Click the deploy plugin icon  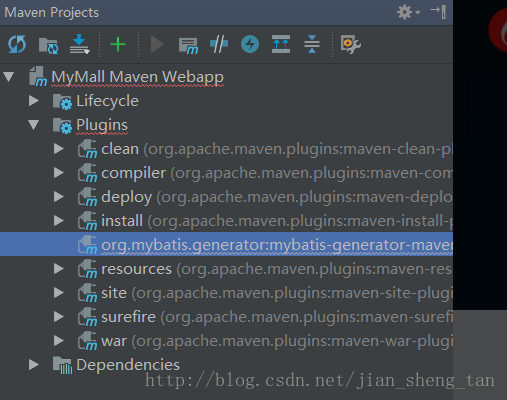87,197
